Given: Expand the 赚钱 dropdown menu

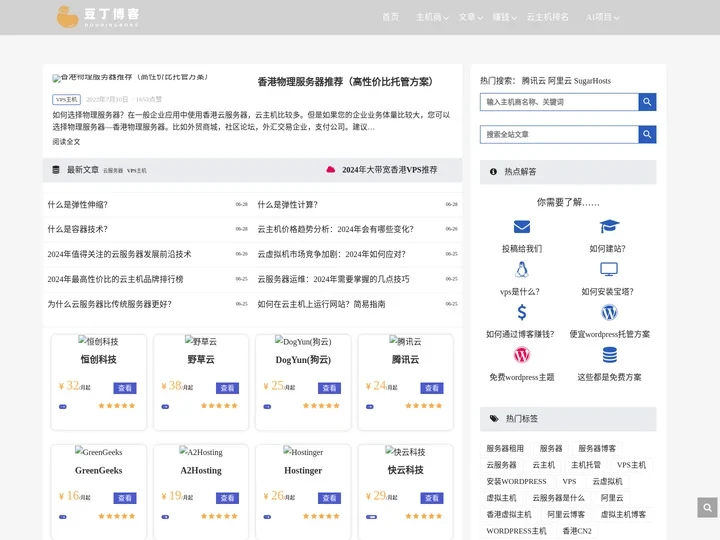Looking at the screenshot, I should [x=504, y=17].
